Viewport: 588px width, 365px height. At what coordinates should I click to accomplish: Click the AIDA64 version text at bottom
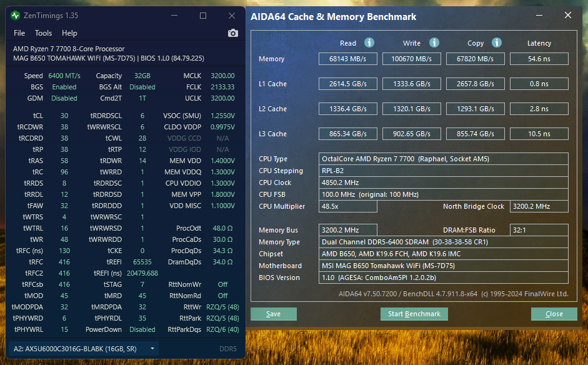click(454, 294)
